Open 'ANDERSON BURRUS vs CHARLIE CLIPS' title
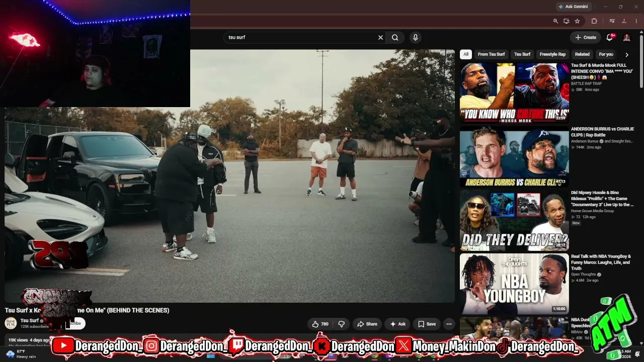The height and width of the screenshot is (362, 644). coord(602,132)
